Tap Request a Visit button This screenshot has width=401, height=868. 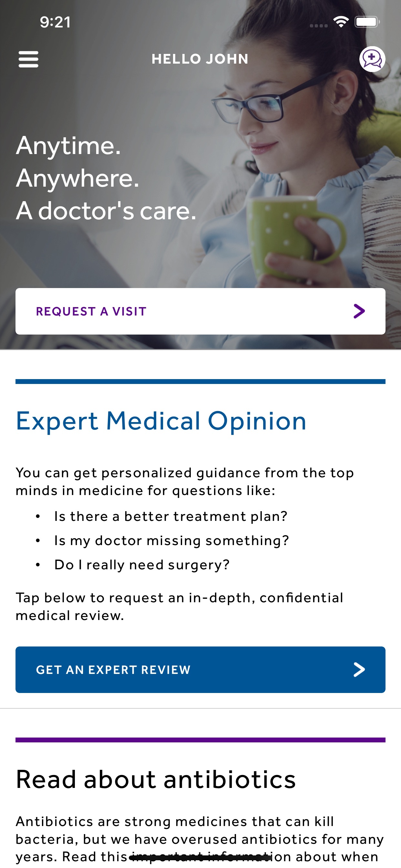[x=200, y=311]
